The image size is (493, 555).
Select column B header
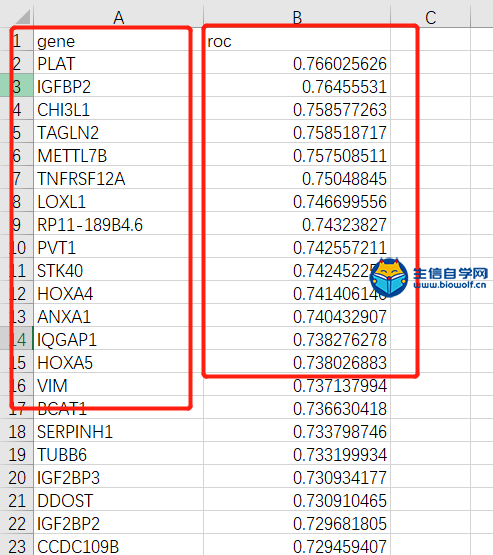pos(297,17)
